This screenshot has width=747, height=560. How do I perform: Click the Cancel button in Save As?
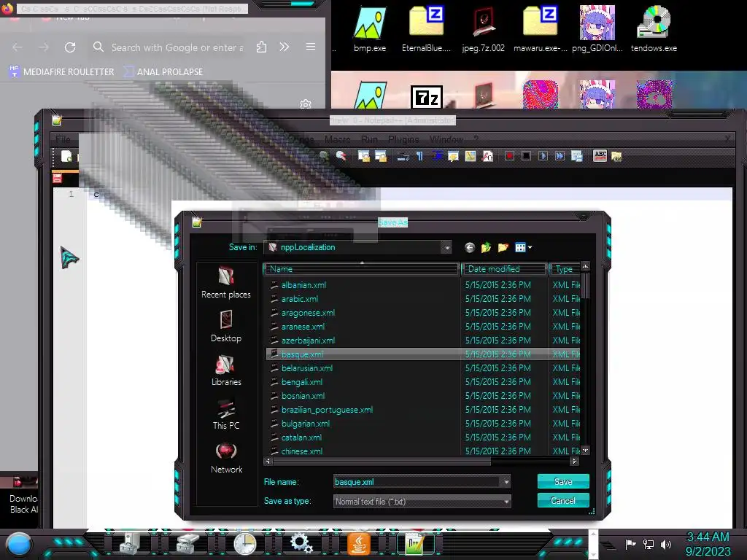563,500
